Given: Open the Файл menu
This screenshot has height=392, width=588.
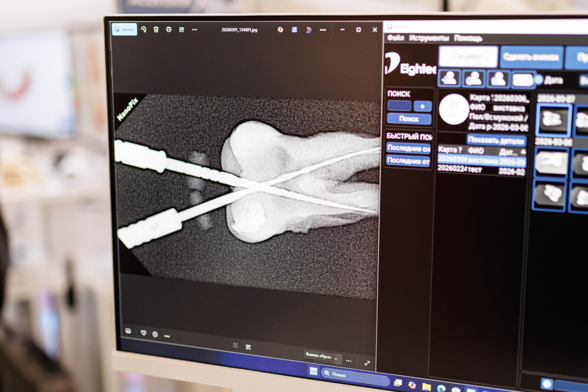Looking at the screenshot, I should (396, 38).
